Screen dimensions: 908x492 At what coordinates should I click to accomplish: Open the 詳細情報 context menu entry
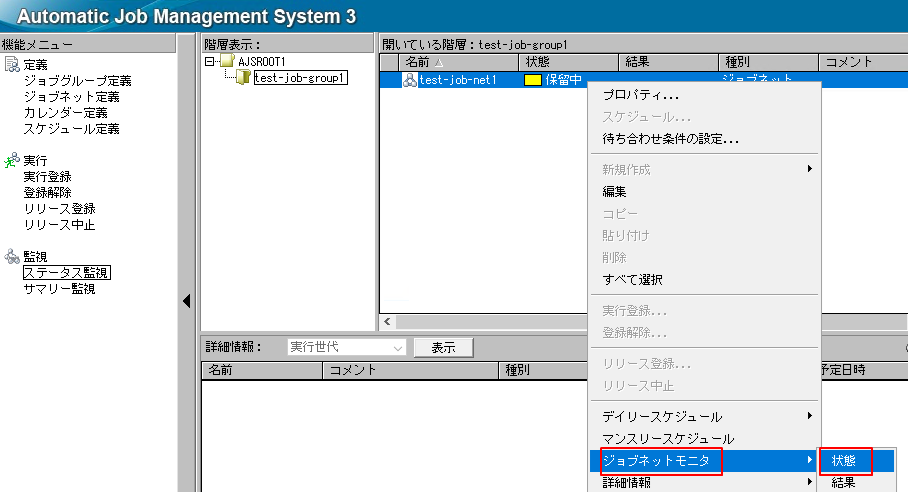pyautogui.click(x=705, y=482)
